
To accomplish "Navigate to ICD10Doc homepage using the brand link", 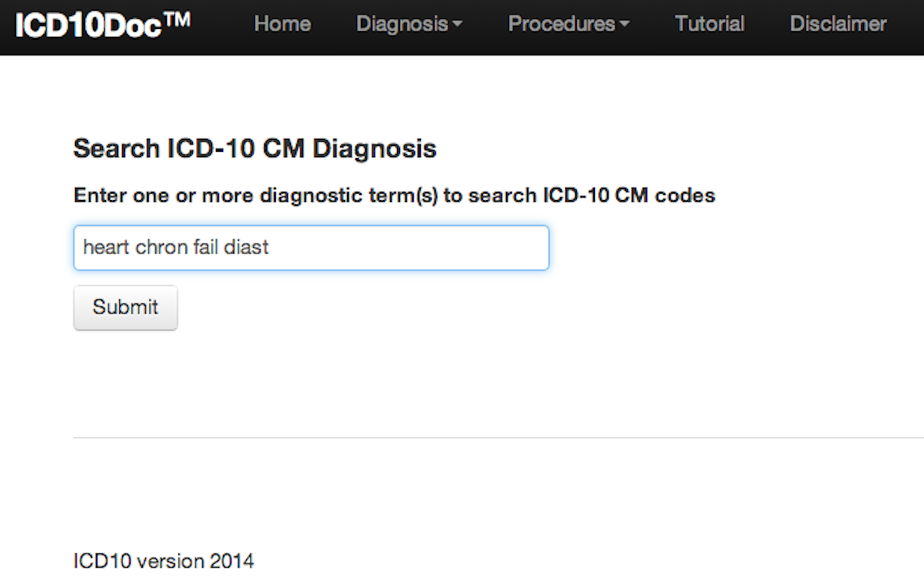I will (x=87, y=22).
